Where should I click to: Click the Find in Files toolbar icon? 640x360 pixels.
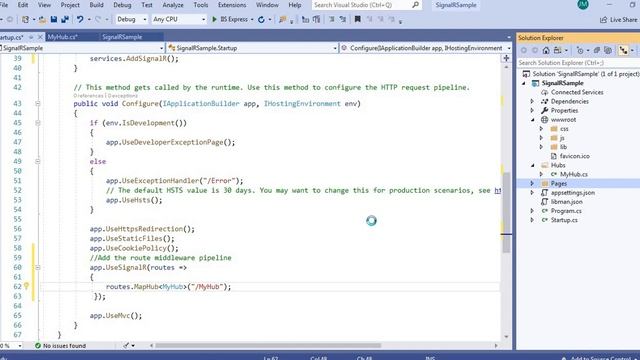coord(282,19)
